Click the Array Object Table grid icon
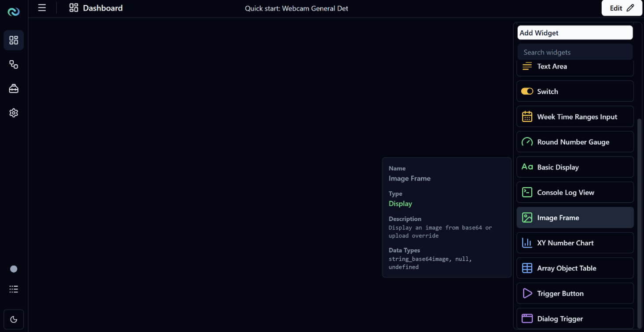 click(527, 268)
